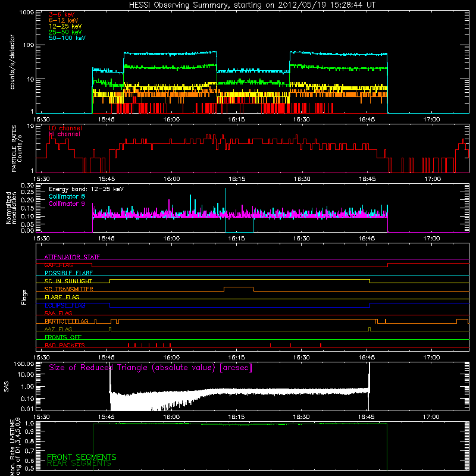Click the Energy band: 12-25 keV label
Screen dimensions: 476x476
tap(86, 189)
